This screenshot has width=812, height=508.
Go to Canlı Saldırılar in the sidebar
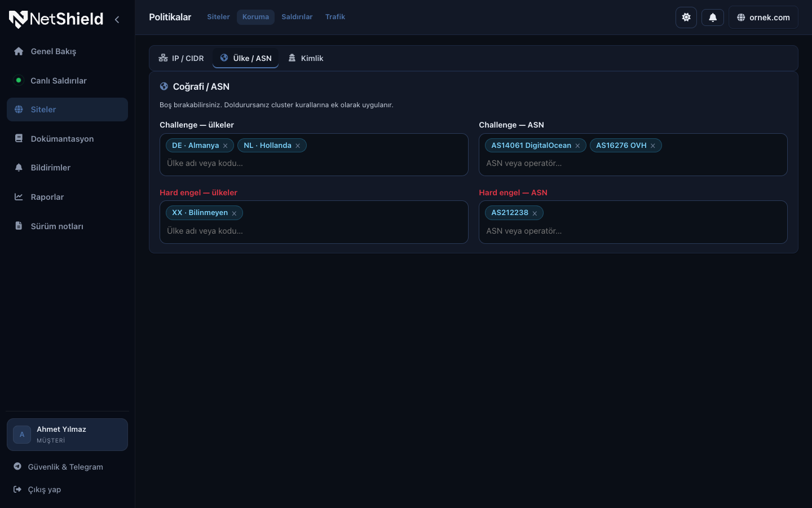pyautogui.click(x=67, y=81)
